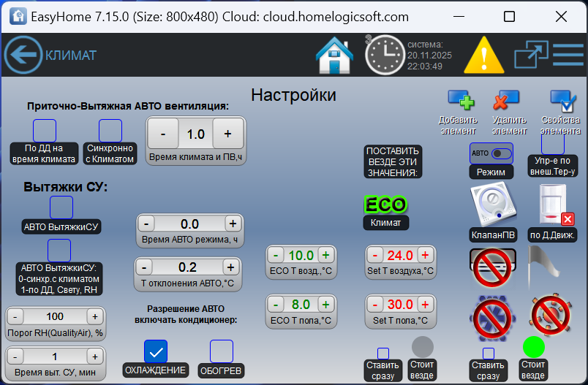Check the Синхронно с Климатом box
This screenshot has height=385, width=588.
[110, 131]
